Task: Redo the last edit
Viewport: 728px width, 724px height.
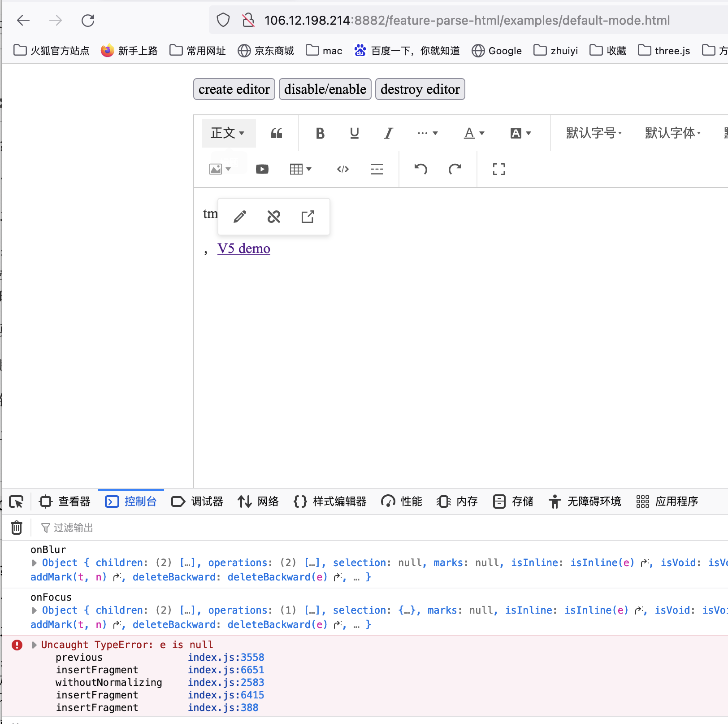Action: click(x=455, y=169)
